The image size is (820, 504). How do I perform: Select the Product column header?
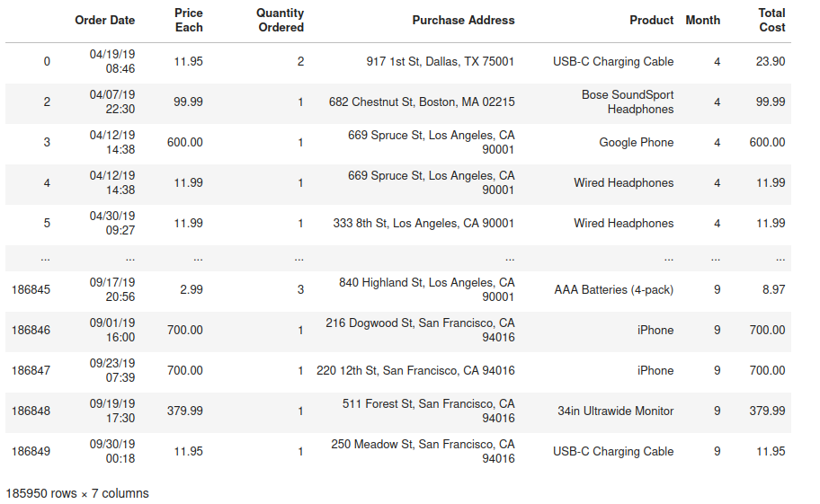652,20
